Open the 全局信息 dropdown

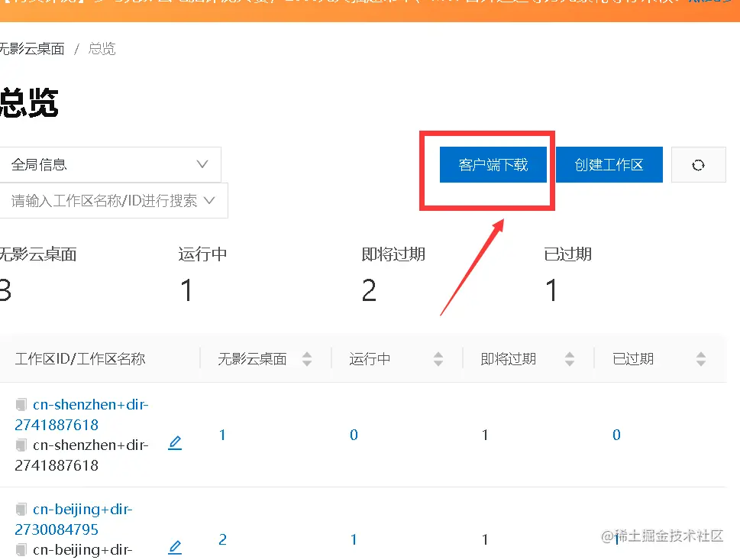pyautogui.click(x=109, y=164)
